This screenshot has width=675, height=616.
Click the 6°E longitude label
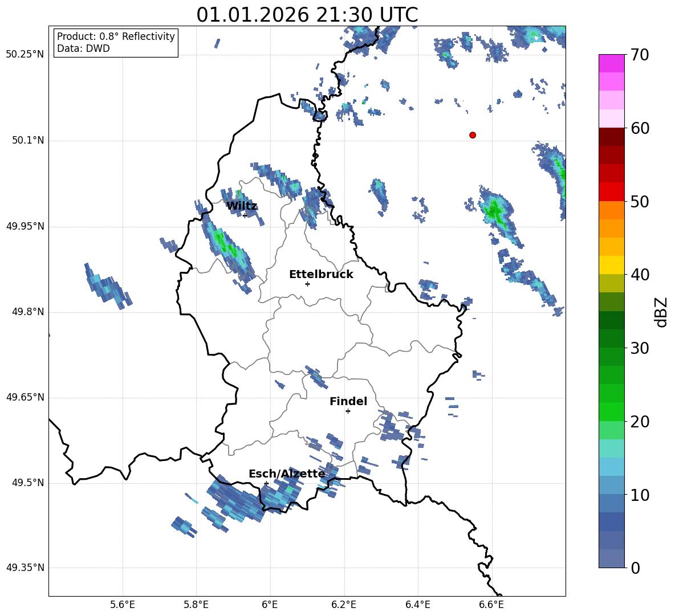click(270, 605)
